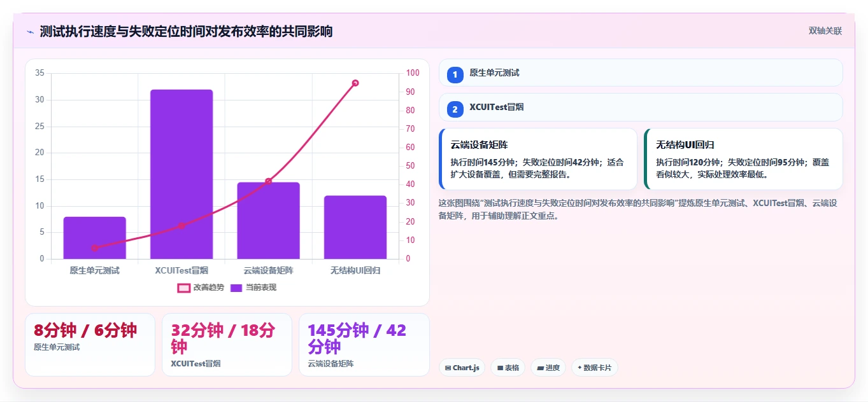
Task: Click the sparkle icon in the 数据卡片 chip
Action: [580, 368]
